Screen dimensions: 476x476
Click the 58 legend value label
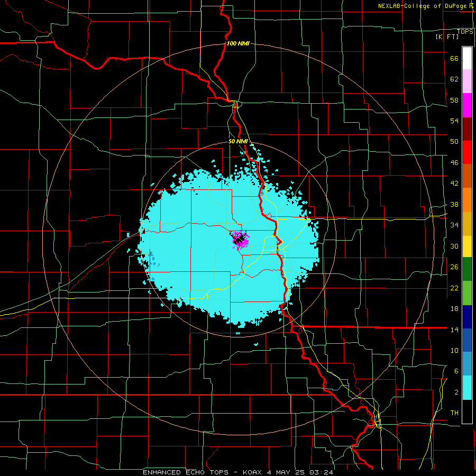pyautogui.click(x=454, y=100)
